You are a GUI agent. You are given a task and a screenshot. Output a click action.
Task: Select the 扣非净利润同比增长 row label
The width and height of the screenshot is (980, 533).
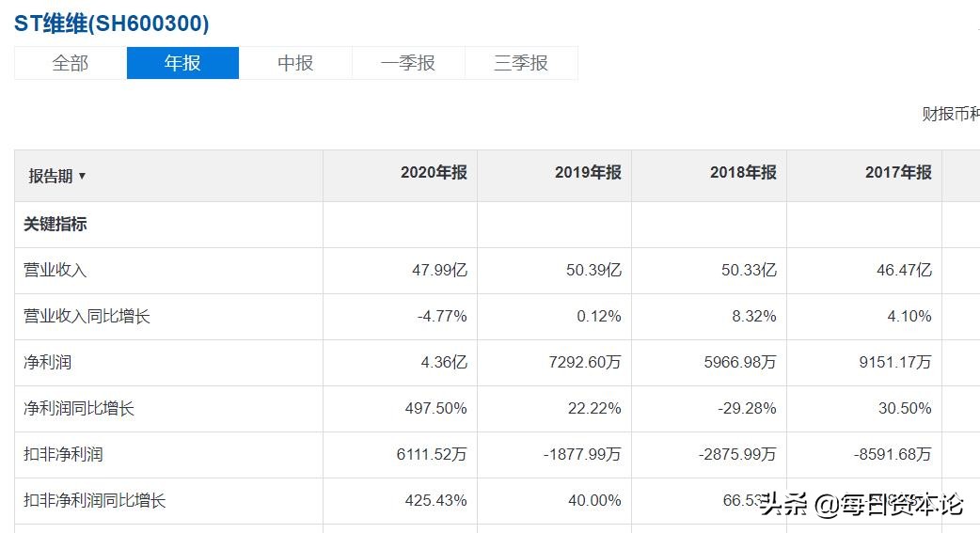click(x=94, y=500)
